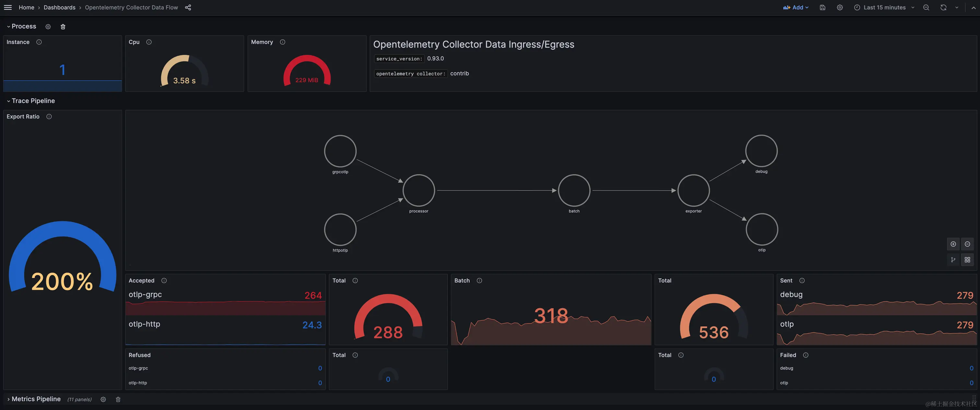Go to Dashboards breadcrumb
Viewport: 980px width, 410px height.
click(x=59, y=7)
